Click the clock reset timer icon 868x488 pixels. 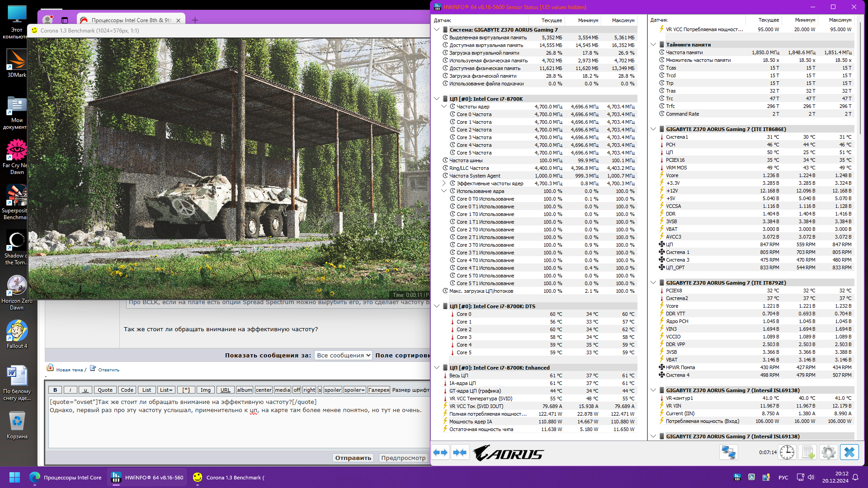787,452
